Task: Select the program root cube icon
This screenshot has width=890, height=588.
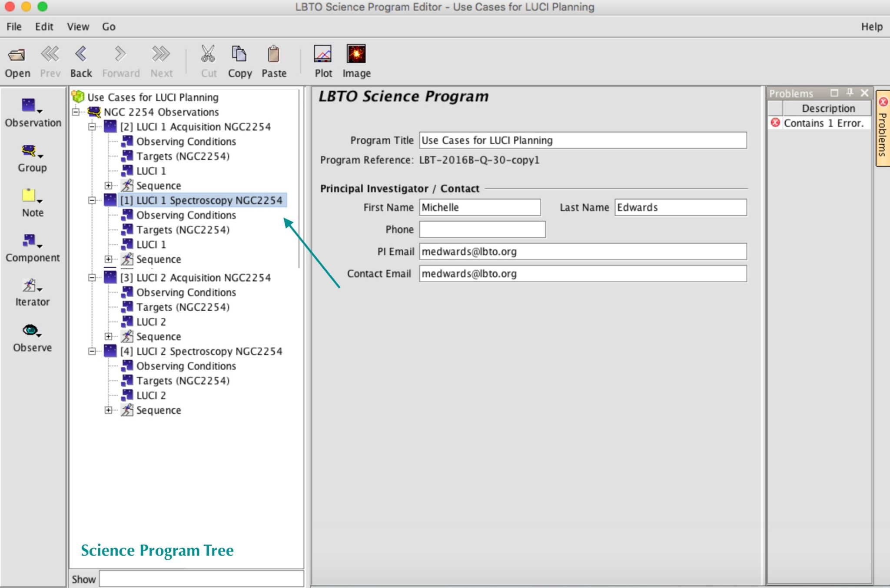Action: point(78,96)
